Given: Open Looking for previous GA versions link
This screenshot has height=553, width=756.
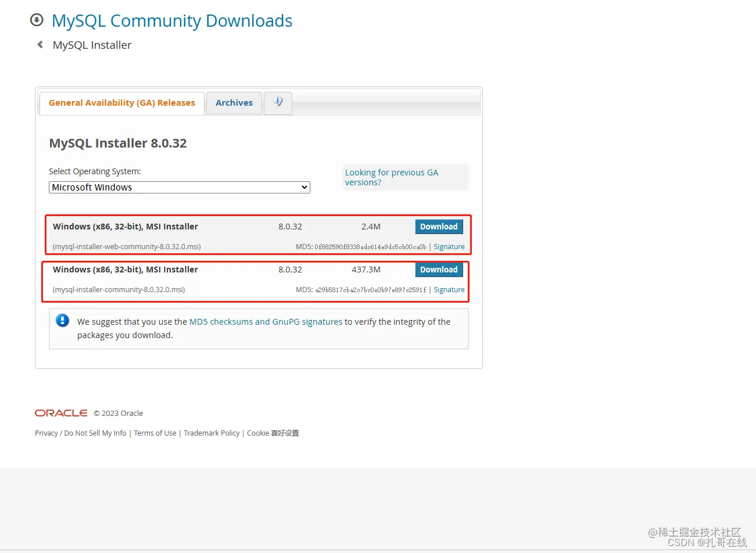Looking at the screenshot, I should point(392,177).
